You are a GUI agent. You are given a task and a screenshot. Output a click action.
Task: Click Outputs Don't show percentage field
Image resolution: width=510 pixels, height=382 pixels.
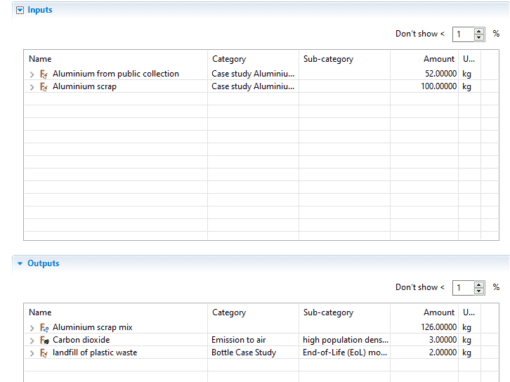coord(463,288)
